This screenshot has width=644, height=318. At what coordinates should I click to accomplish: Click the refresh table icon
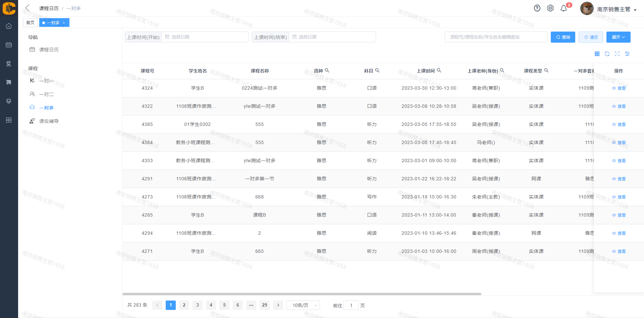pos(607,54)
